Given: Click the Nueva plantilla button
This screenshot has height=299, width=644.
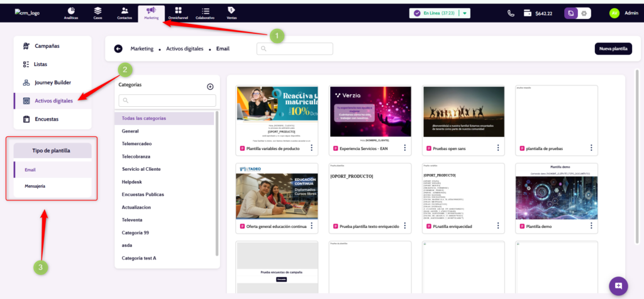Looking at the screenshot, I should [x=613, y=48].
